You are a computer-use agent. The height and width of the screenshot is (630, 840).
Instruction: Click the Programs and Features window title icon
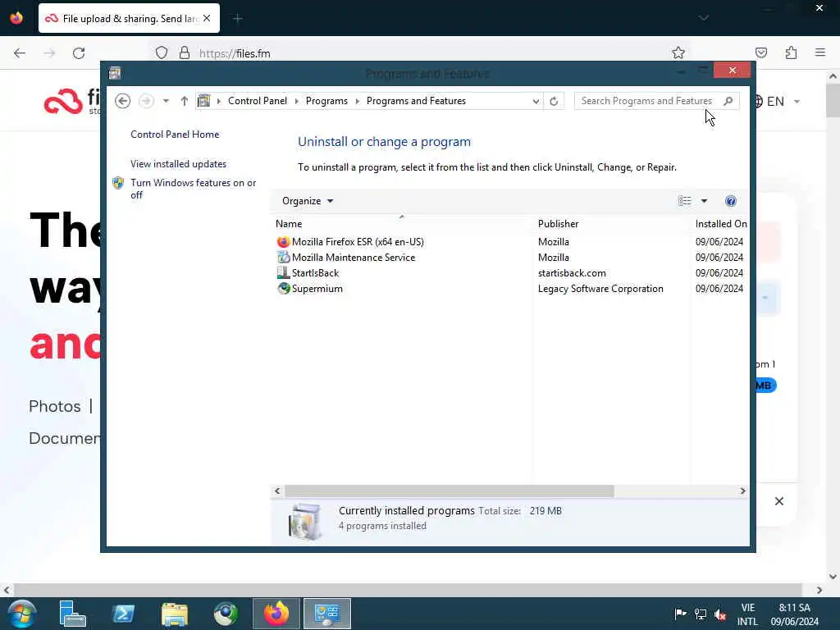(115, 73)
